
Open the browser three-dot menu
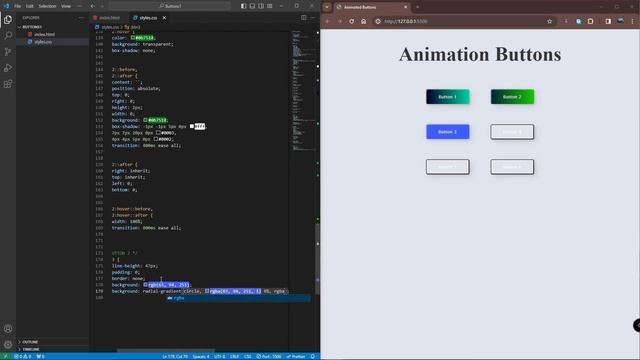[x=633, y=21]
